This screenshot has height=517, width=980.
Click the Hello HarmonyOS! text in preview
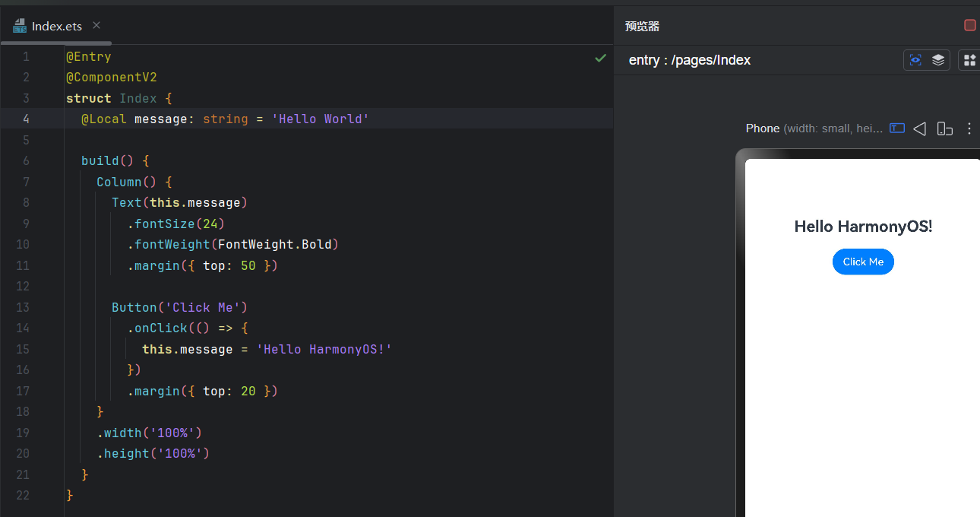(863, 227)
